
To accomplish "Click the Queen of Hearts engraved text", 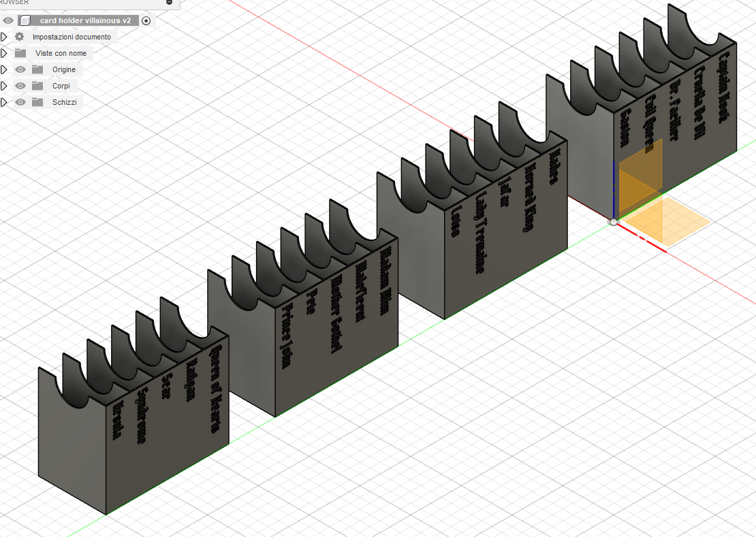I will point(216,388).
